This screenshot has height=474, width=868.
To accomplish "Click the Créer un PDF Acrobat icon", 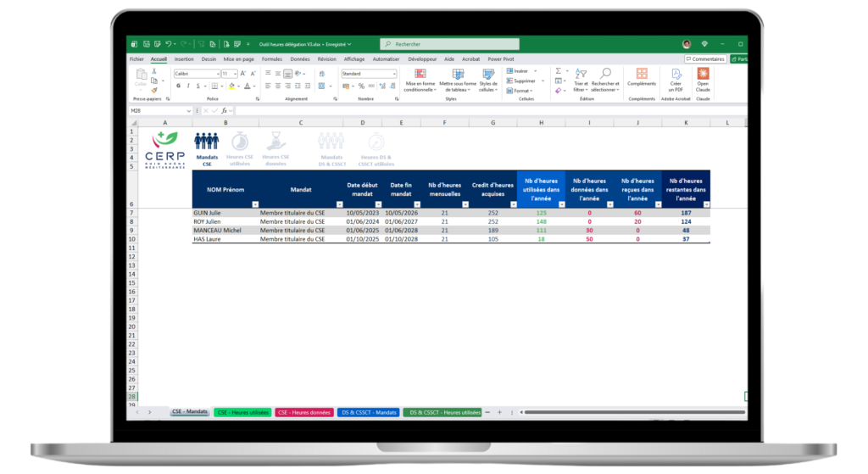I will pyautogui.click(x=676, y=75).
